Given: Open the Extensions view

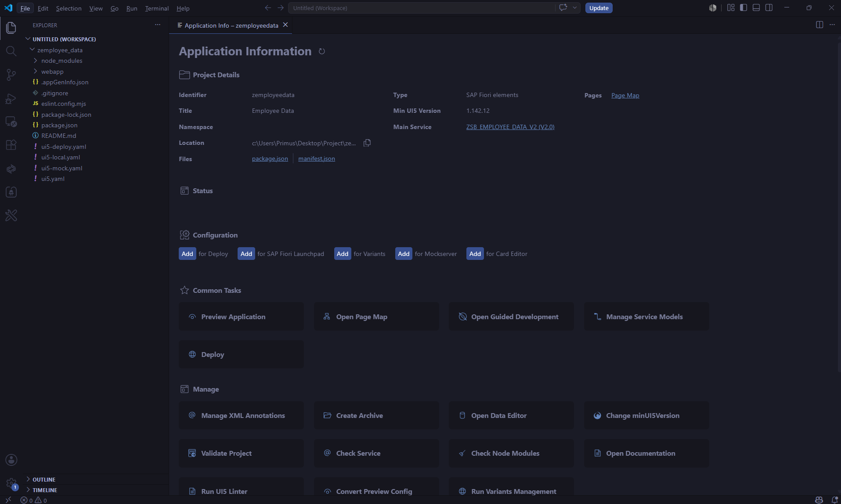Looking at the screenshot, I should [11, 145].
